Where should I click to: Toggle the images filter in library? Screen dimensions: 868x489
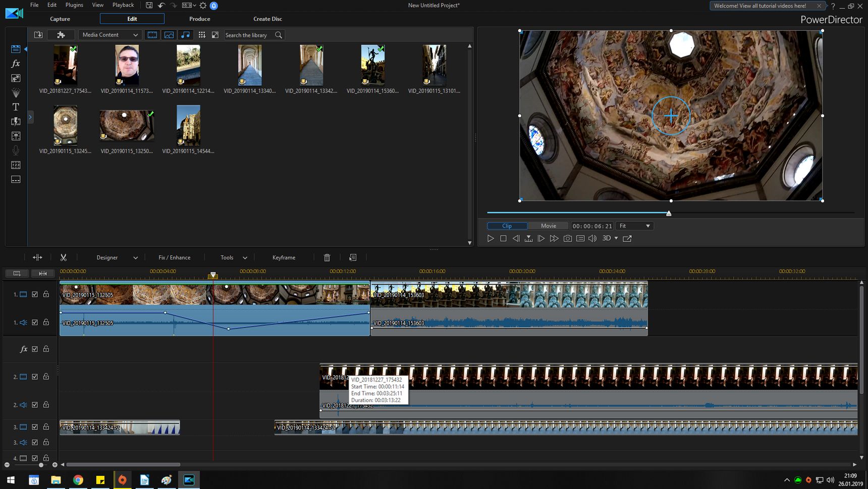(169, 35)
